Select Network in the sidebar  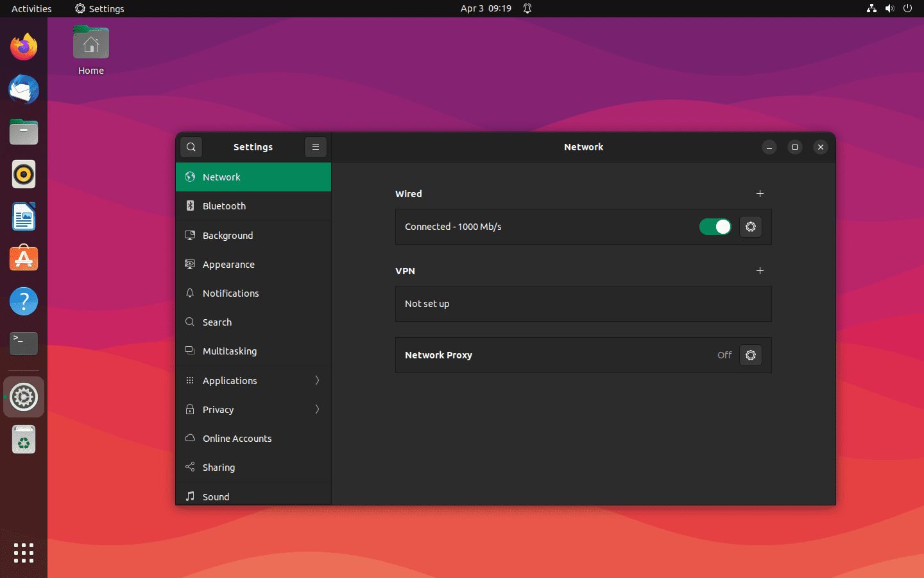click(253, 177)
